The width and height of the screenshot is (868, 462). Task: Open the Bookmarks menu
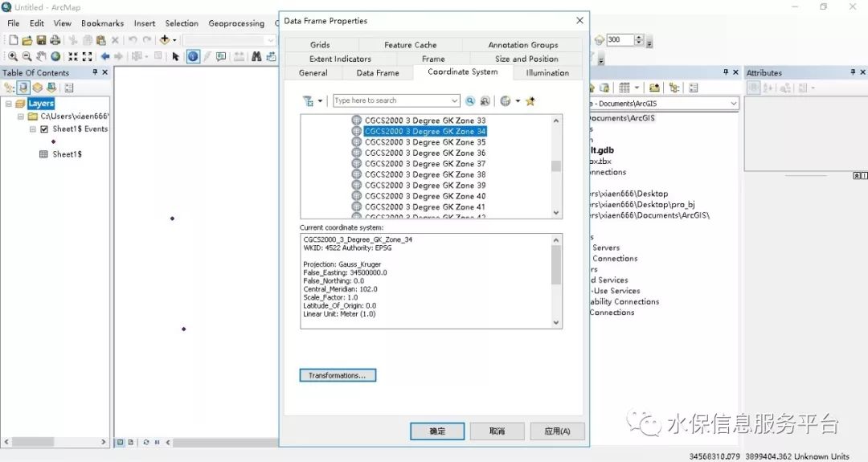pyautogui.click(x=102, y=23)
